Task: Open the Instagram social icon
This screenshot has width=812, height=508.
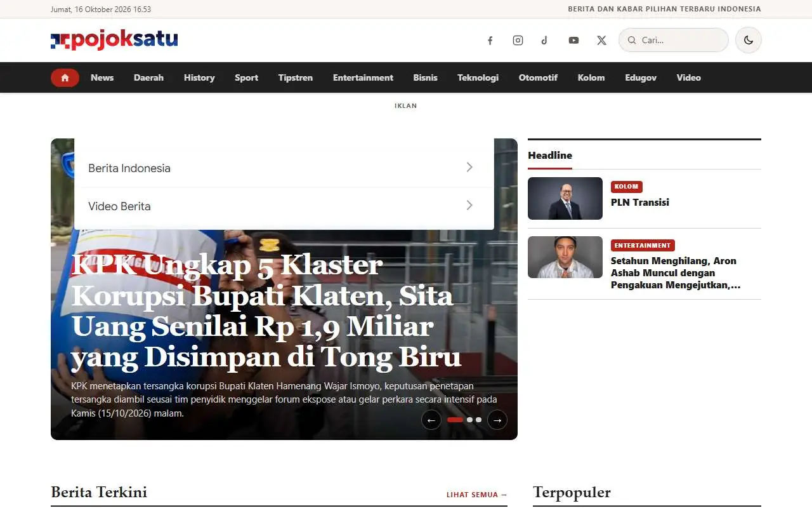Action: pos(518,40)
